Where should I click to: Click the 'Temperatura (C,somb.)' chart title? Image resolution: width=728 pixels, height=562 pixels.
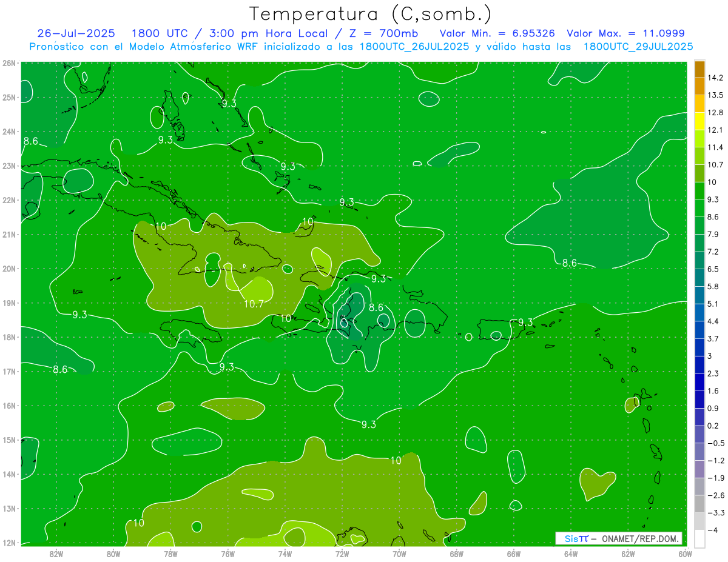371,14
